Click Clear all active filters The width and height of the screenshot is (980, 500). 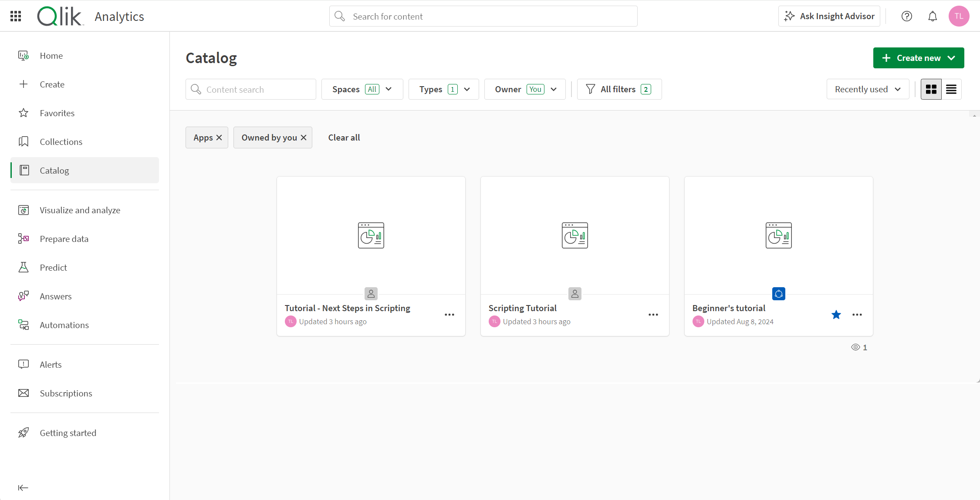pyautogui.click(x=344, y=137)
